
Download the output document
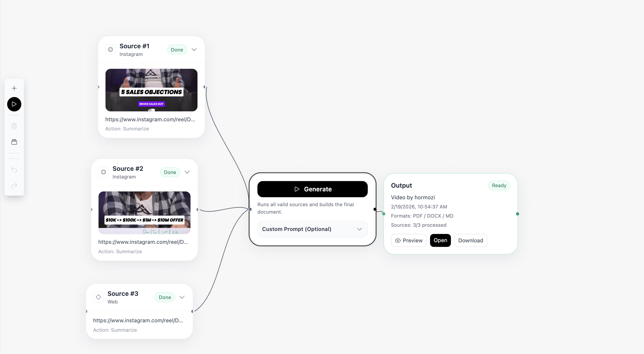point(471,240)
